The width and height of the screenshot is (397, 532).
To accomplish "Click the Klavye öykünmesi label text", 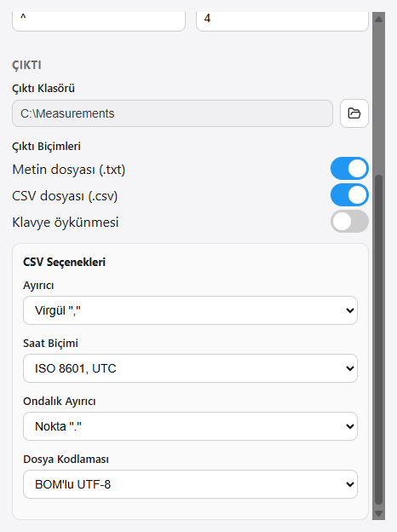I will pyautogui.click(x=66, y=223).
